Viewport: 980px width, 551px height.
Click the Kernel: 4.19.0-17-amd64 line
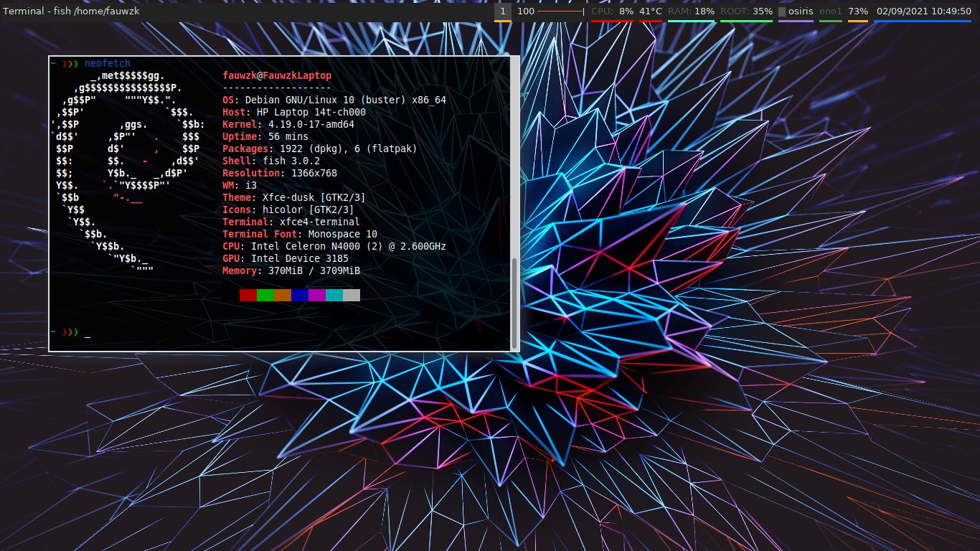(288, 124)
